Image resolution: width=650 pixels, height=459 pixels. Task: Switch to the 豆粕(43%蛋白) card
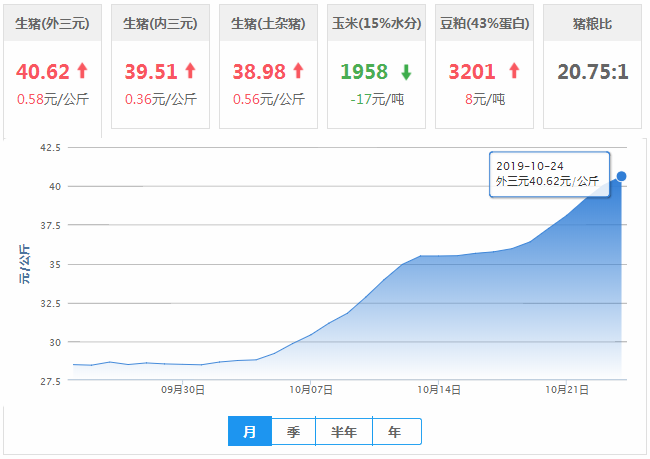pyautogui.click(x=484, y=66)
